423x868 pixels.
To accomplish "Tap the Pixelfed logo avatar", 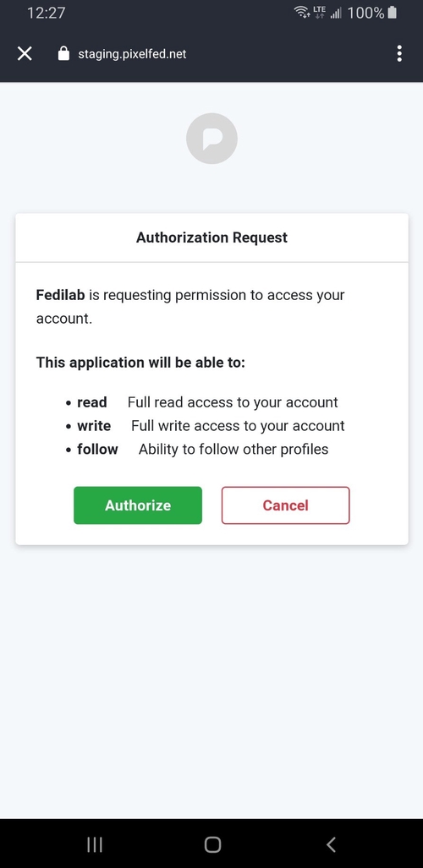I will pos(211,139).
